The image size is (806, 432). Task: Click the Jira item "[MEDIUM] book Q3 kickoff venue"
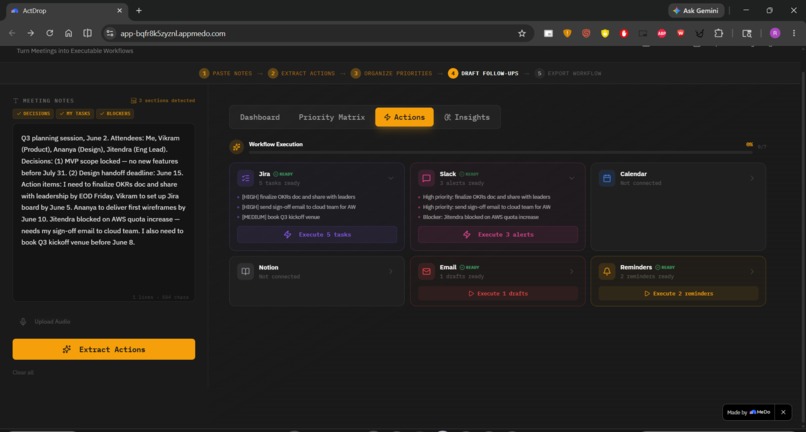(x=281, y=217)
